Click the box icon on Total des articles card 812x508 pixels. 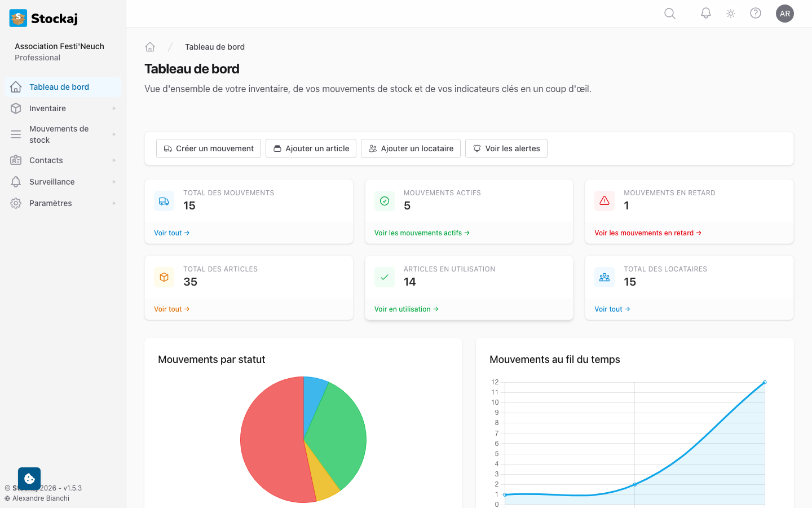coord(164,277)
